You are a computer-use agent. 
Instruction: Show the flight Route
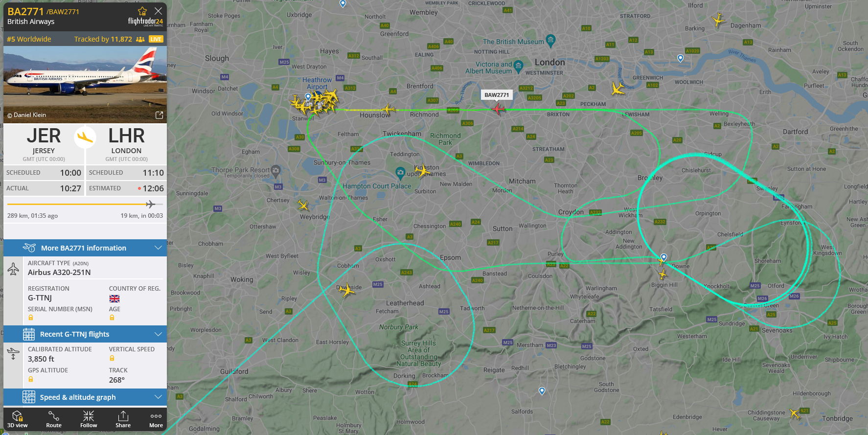(54, 419)
